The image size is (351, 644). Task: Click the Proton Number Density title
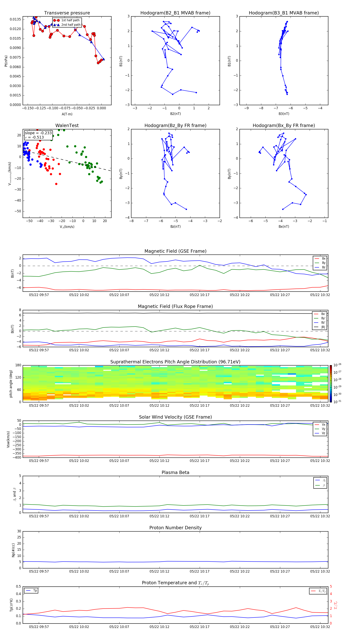tap(175, 528)
